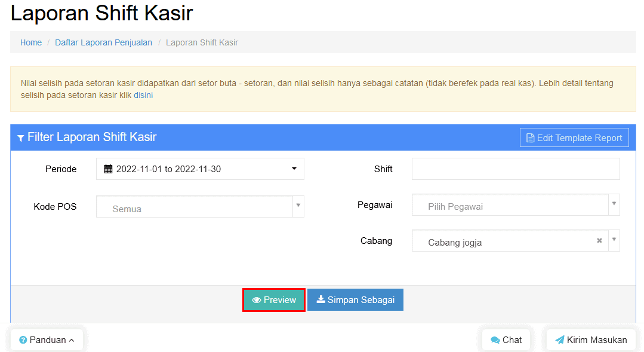Click the paper plane icon on Kirim Masukan
This screenshot has width=644, height=352.
[560, 339]
